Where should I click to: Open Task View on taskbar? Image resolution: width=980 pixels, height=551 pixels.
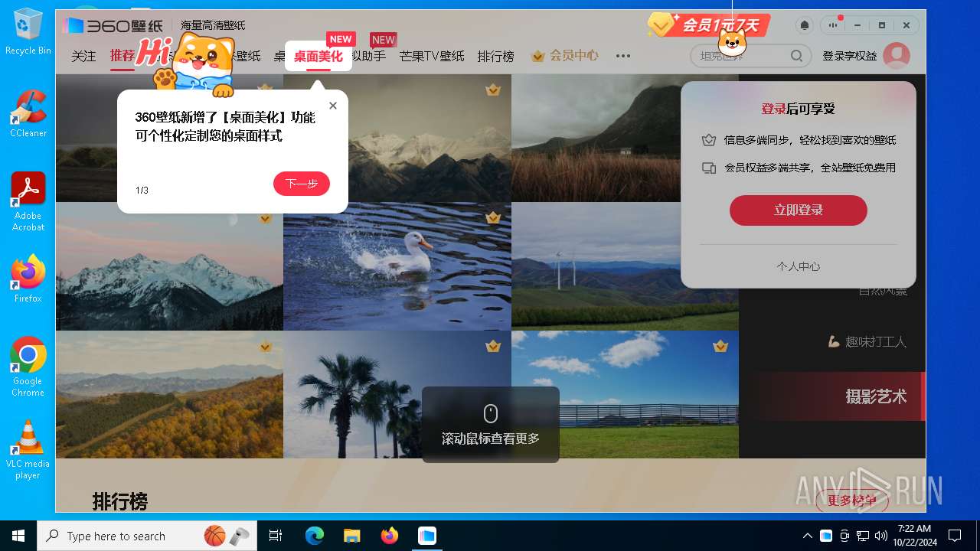click(276, 536)
